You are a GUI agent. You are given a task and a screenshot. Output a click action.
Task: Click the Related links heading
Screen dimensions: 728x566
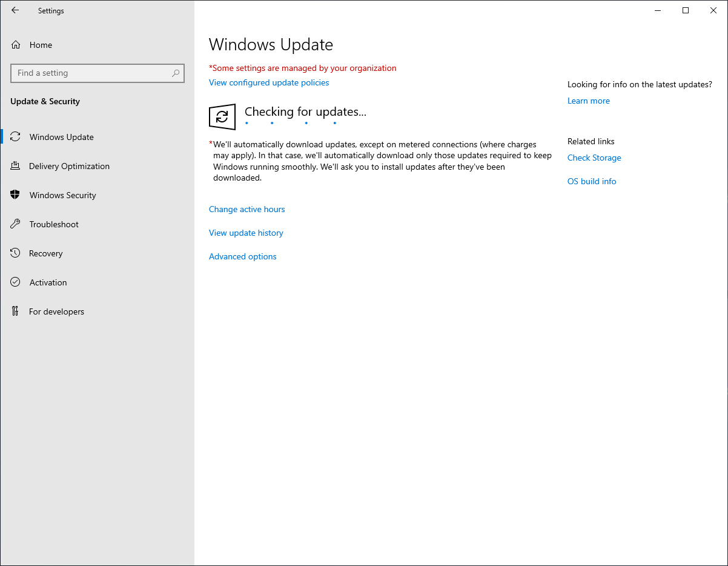(x=591, y=141)
